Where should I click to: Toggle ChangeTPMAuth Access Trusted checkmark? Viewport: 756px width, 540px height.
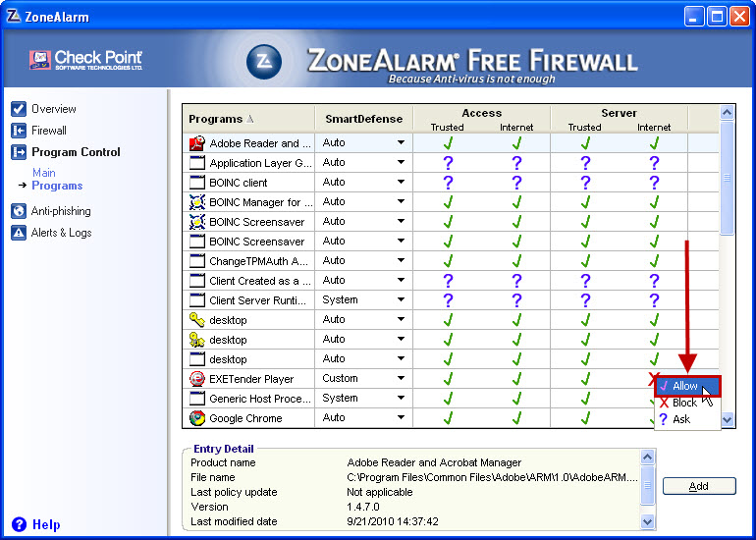(448, 261)
